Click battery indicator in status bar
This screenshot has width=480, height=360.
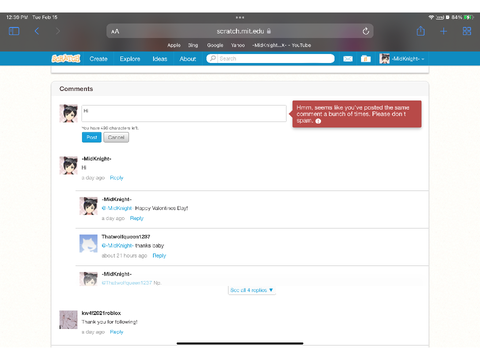468,17
